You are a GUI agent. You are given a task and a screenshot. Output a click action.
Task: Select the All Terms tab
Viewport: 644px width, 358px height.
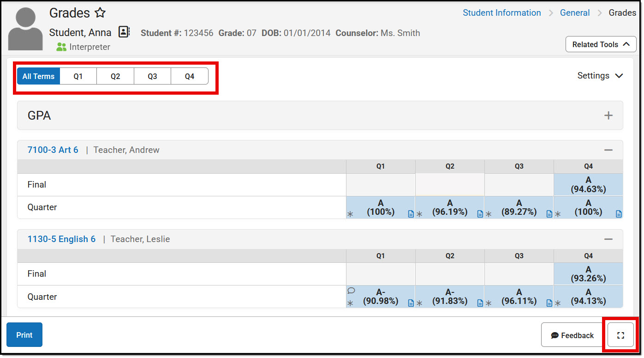tap(38, 76)
